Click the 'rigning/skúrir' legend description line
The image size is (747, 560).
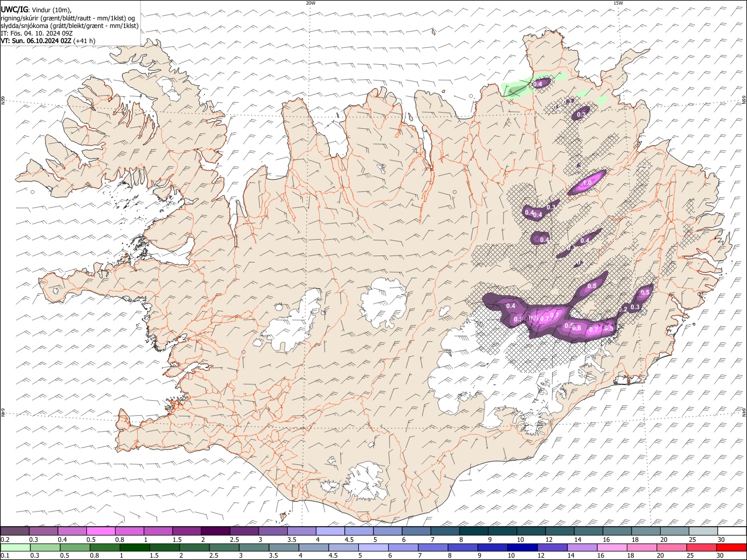[68, 18]
